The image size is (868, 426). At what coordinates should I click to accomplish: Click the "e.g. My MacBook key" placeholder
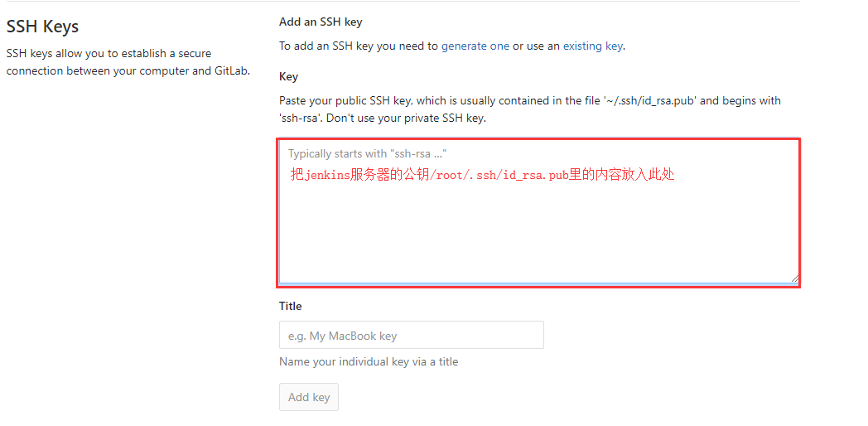[342, 336]
